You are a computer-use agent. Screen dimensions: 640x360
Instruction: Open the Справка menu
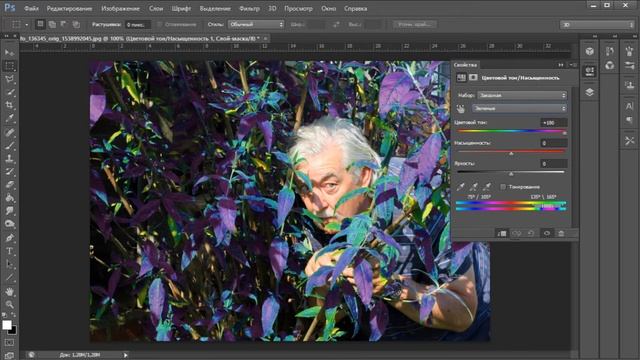[356, 8]
